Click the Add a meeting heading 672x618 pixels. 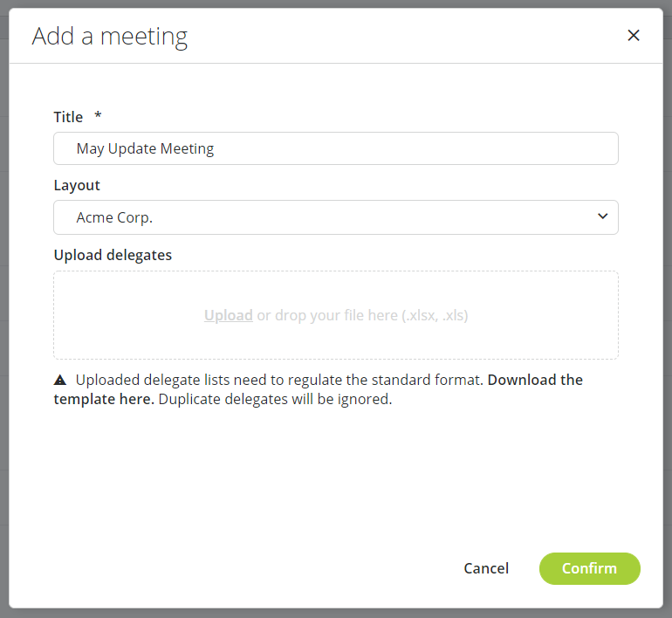point(110,37)
